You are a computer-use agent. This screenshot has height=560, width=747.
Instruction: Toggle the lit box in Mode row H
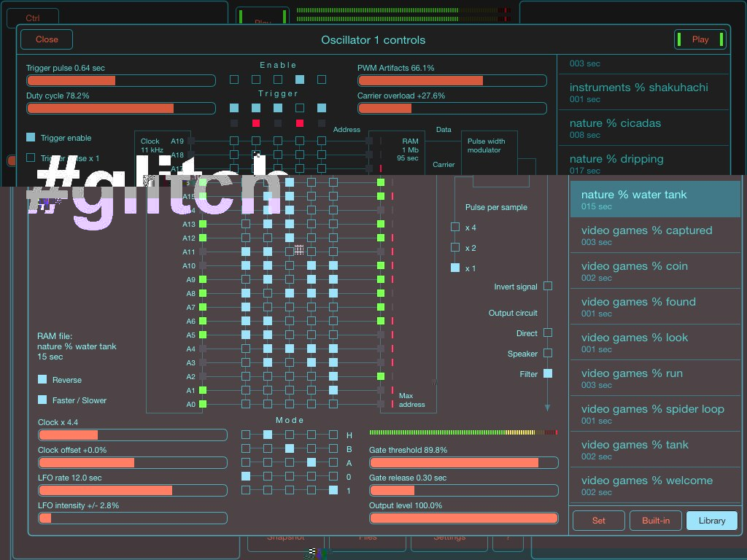click(x=268, y=435)
